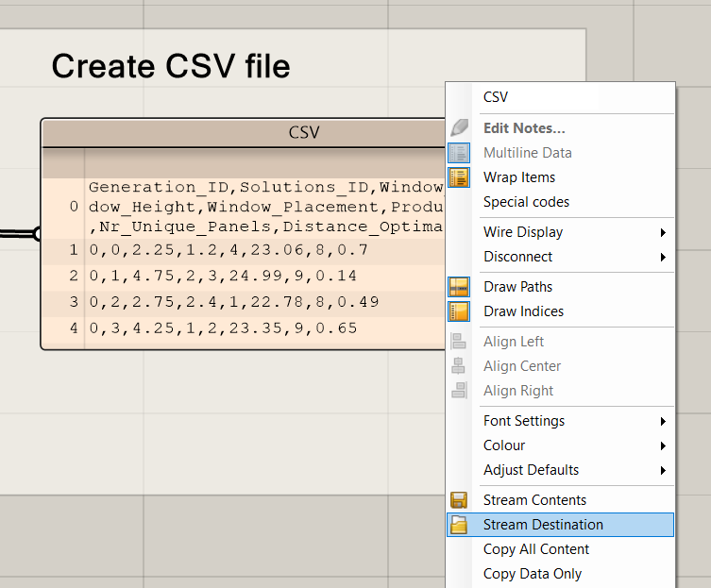The width and height of the screenshot is (711, 588).
Task: Click index number 1 in panel
Action: tap(74, 250)
